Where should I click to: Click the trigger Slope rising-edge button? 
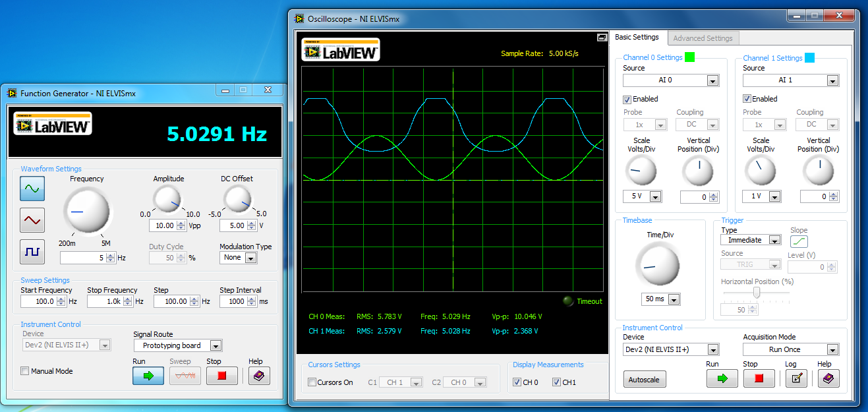pos(799,242)
